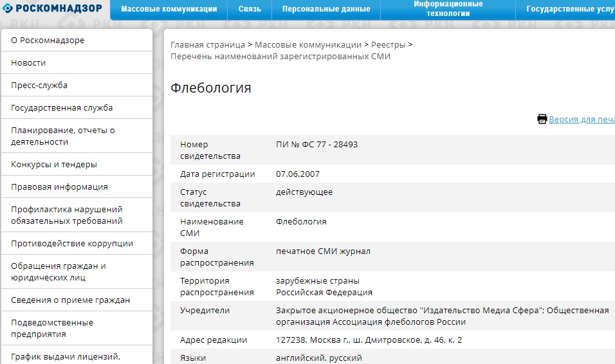Click breadcrumb Перечень наименований зарегистрированных СМИ

click(280, 56)
